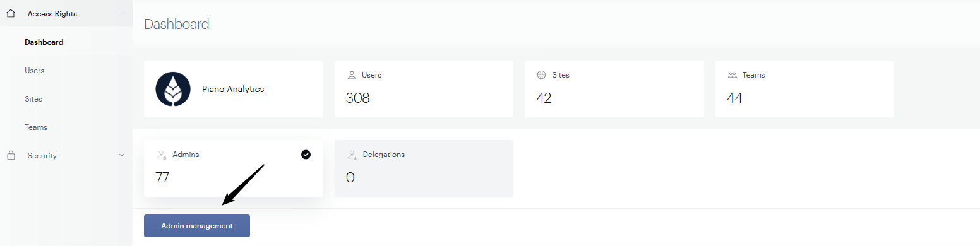Click the Delegations card user icon

click(x=352, y=155)
